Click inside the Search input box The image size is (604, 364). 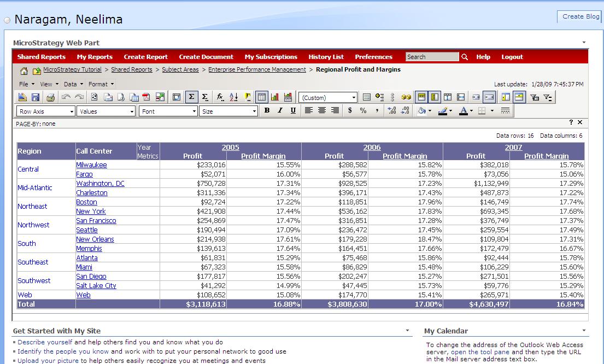tap(432, 56)
